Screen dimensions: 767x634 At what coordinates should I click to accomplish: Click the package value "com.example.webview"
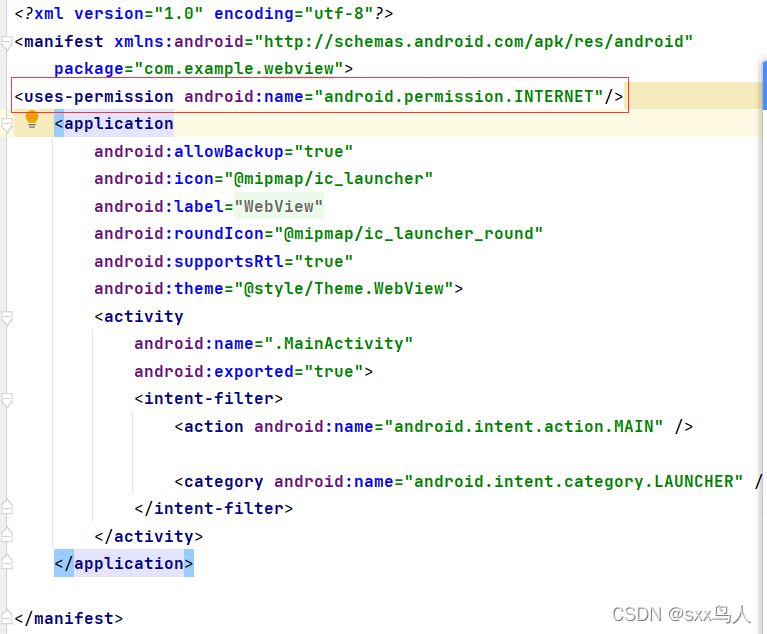(239, 68)
